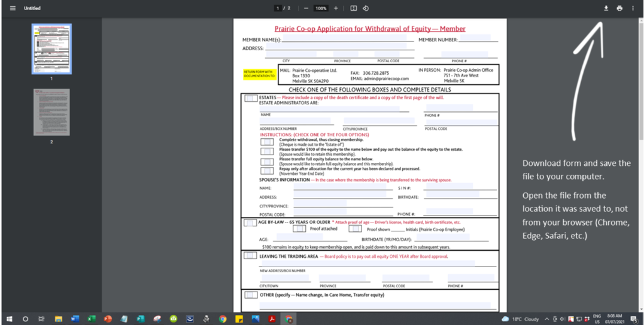This screenshot has height=325, width=644.
Task: Click the MEMBER NUMBER input field
Action: point(475,37)
